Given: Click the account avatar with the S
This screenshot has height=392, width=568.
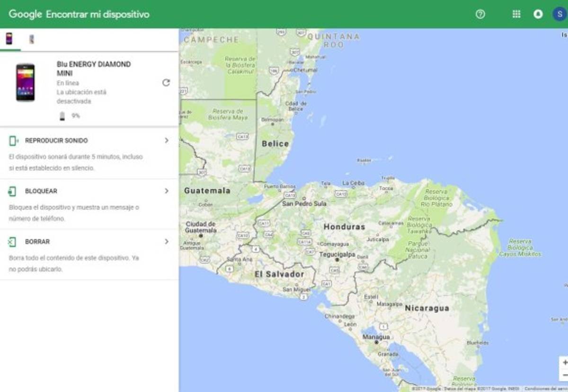Looking at the screenshot, I should click(559, 13).
